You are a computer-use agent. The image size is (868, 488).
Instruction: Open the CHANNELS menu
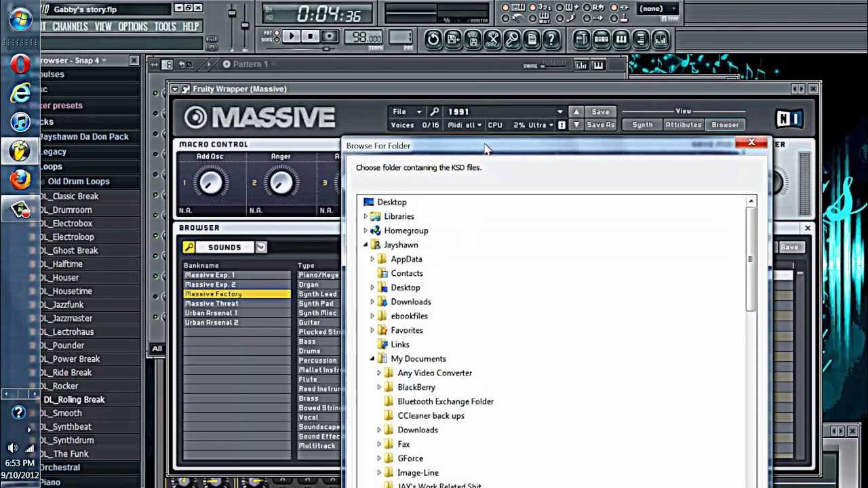click(70, 26)
